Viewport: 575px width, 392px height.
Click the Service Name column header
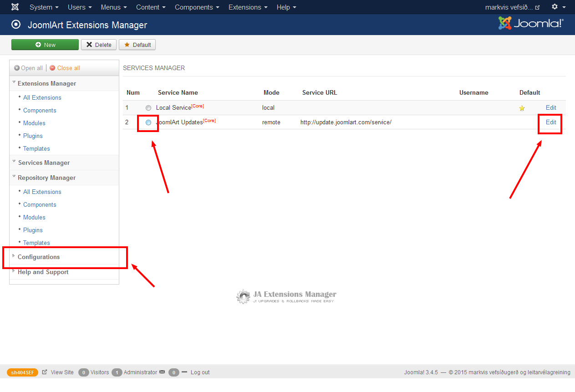coord(178,92)
